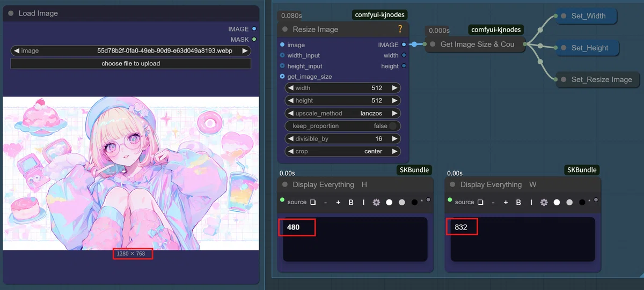Click SKBundle badge on Display Everything W
The image size is (644, 290).
click(582, 170)
